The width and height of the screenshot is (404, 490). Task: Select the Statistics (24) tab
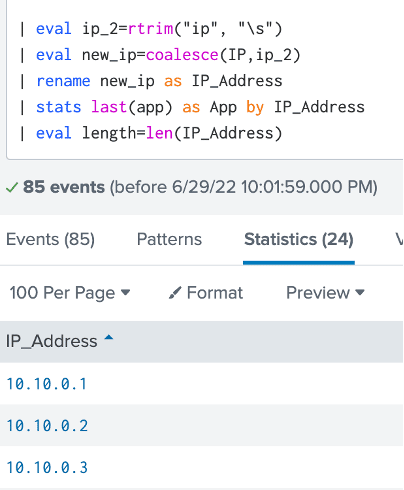(x=299, y=239)
